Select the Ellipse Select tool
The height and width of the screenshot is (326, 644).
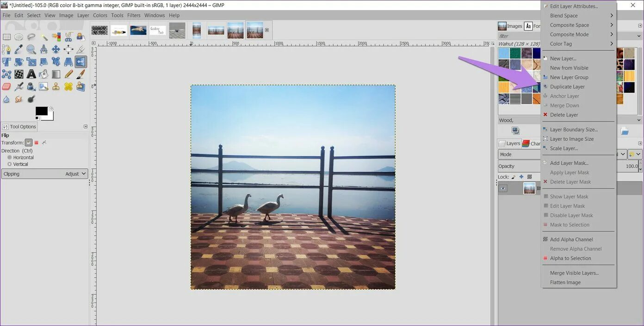point(19,37)
